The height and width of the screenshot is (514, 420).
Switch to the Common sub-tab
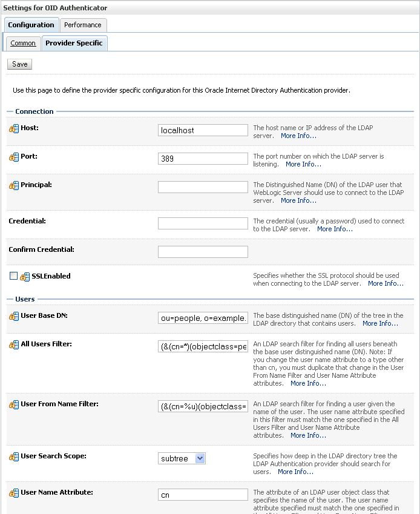tap(23, 44)
